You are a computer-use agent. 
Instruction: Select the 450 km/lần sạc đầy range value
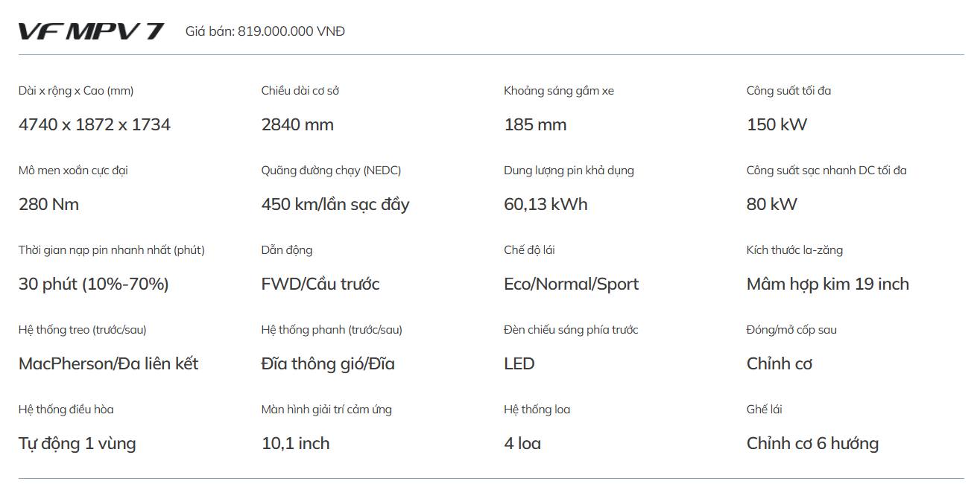[335, 204]
